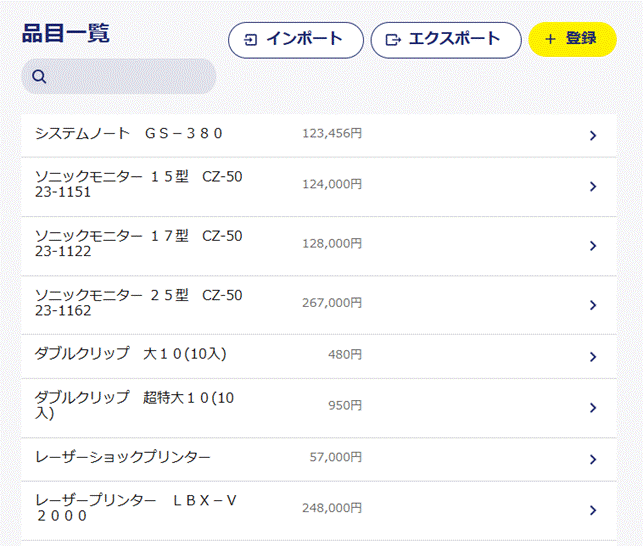Open chevron for ソニックモニター 17型 row
Image resolution: width=643 pixels, height=546 pixels.
pos(593,246)
